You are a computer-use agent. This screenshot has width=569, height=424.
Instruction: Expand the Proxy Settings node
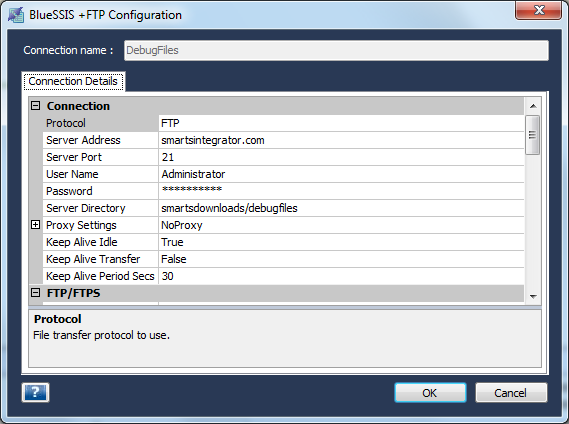pos(35,225)
